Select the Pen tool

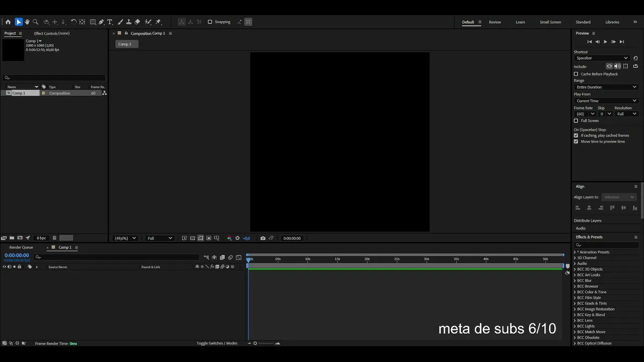click(x=101, y=22)
